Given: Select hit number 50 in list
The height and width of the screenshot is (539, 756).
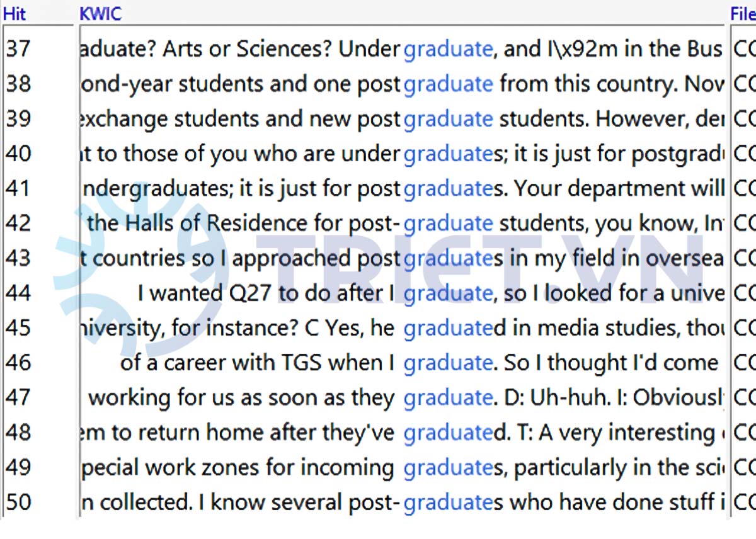Looking at the screenshot, I should tap(19, 502).
